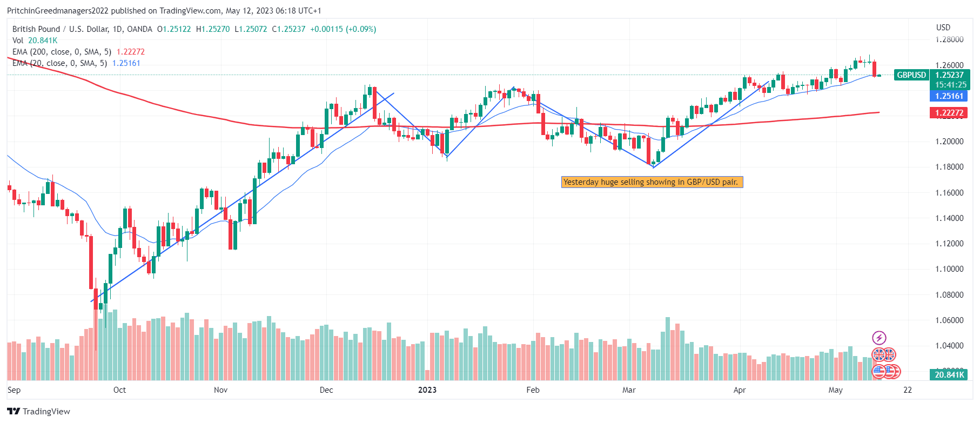Click the blue 1.25161 EMA price label

tap(950, 96)
